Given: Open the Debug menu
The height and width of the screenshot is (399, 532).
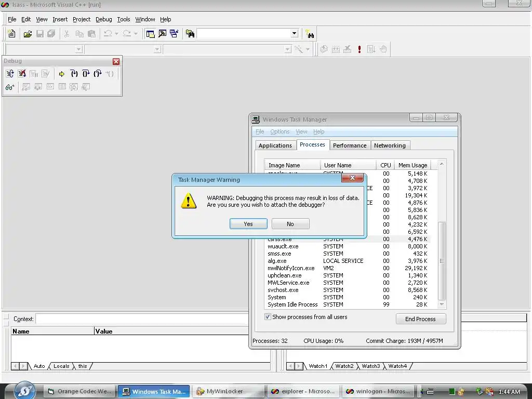Looking at the screenshot, I should [103, 19].
